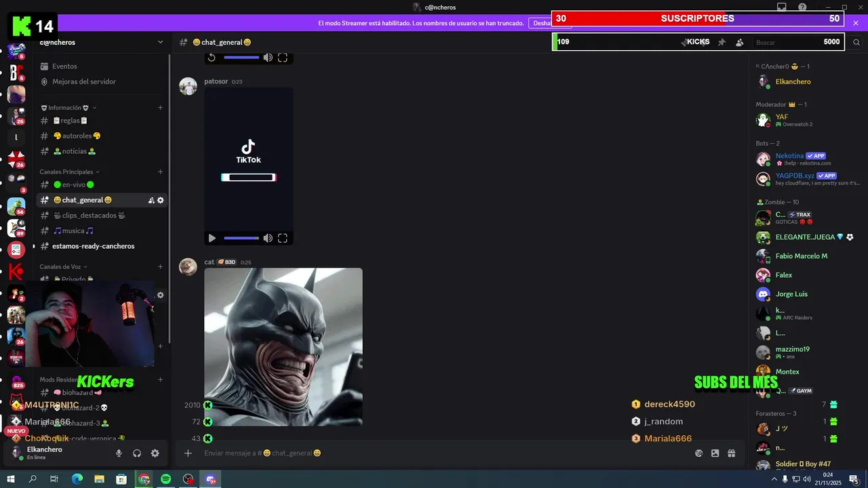
Task: Open Microsoft Edge from the taskbar
Action: (77, 479)
